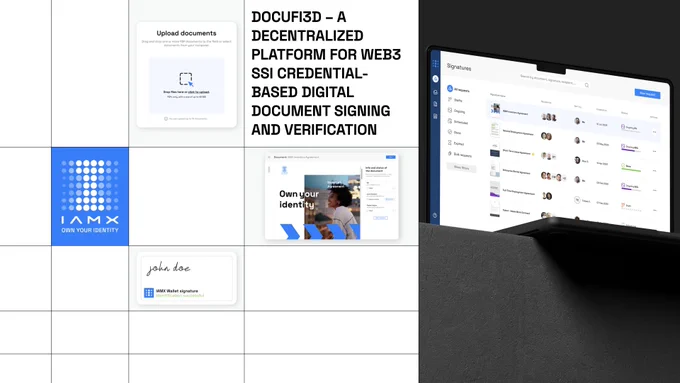The height and width of the screenshot is (383, 680).
Task: Click the back arrow in document viewer header
Action: [x=269, y=157]
